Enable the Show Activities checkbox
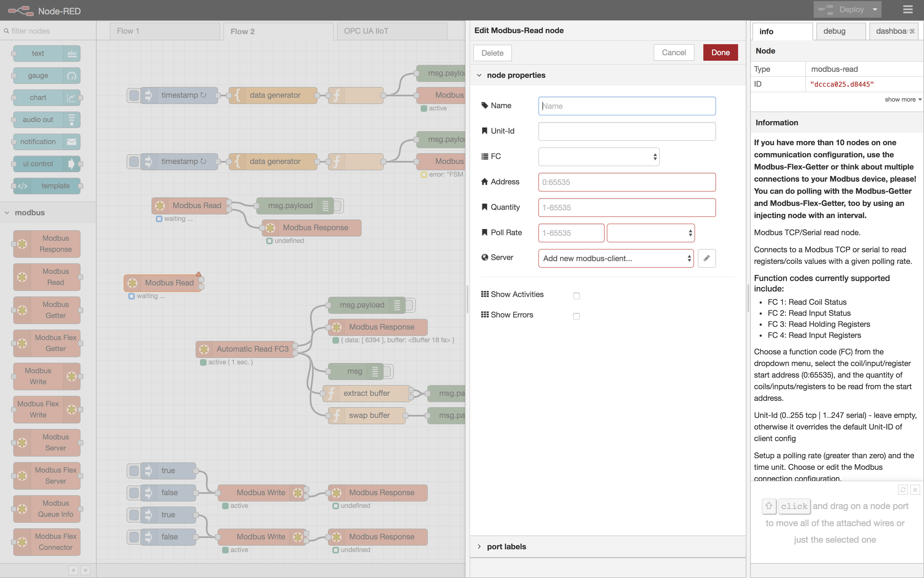Image resolution: width=924 pixels, height=578 pixels. click(576, 295)
